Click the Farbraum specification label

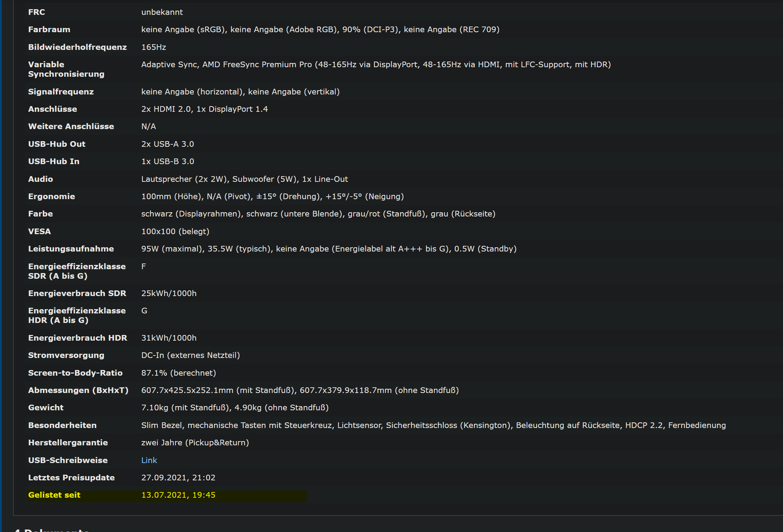point(49,29)
